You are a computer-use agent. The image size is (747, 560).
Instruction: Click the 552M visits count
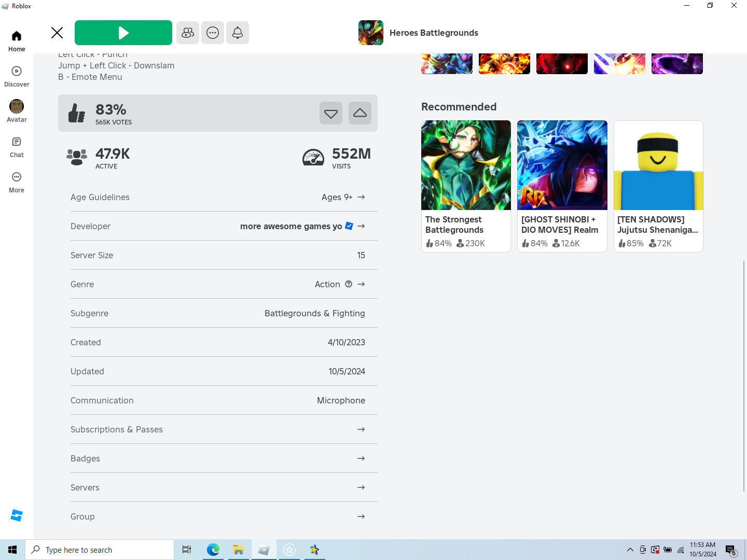(x=351, y=153)
